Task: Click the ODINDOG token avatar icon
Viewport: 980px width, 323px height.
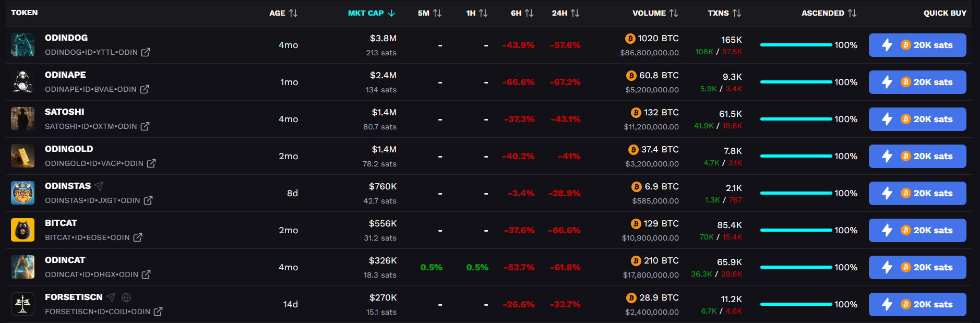Action: click(x=23, y=45)
